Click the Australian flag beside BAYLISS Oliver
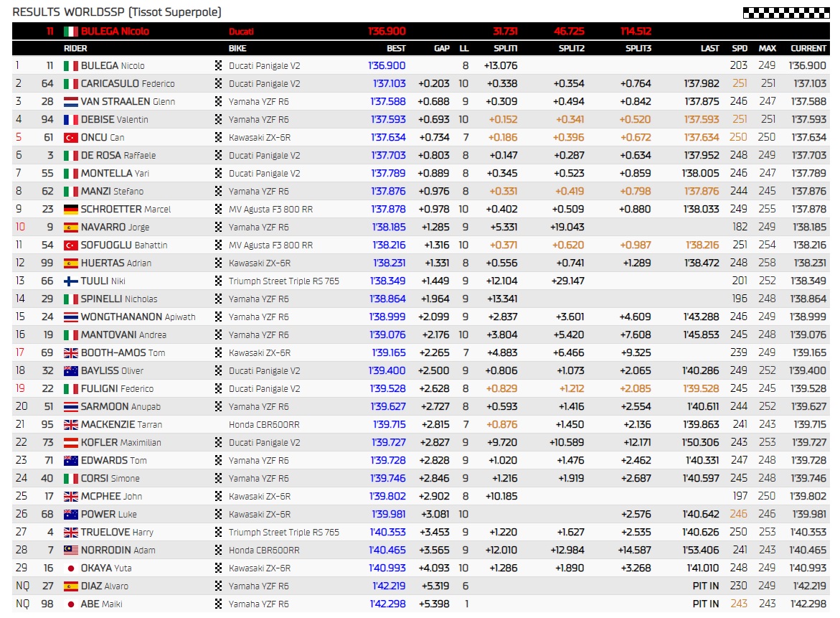Viewport: 840px width, 618px height. [x=71, y=371]
